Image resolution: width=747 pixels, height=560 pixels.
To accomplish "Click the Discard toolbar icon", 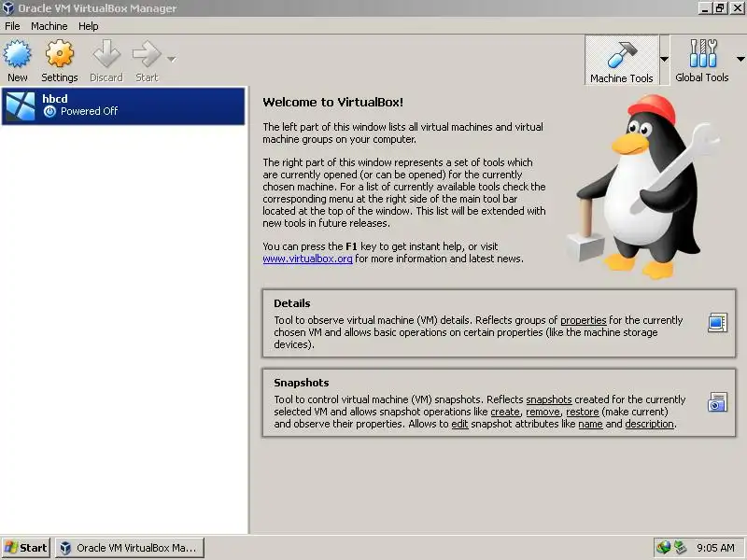I will [106, 53].
